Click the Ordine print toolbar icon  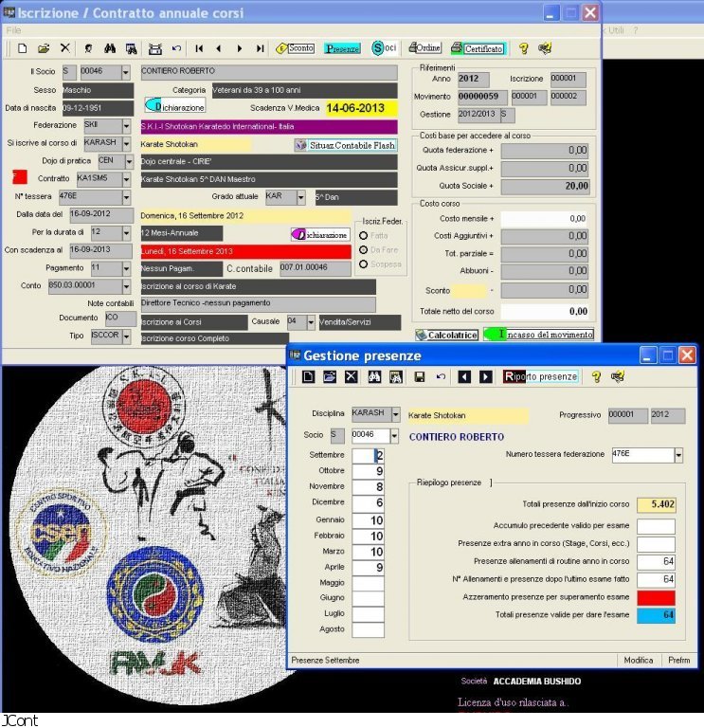pos(424,48)
